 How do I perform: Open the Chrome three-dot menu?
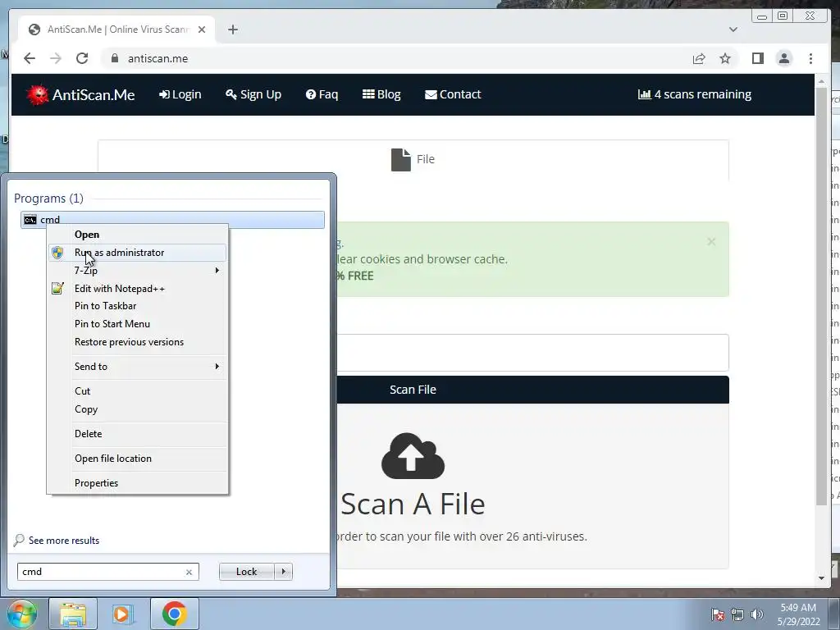coord(810,58)
